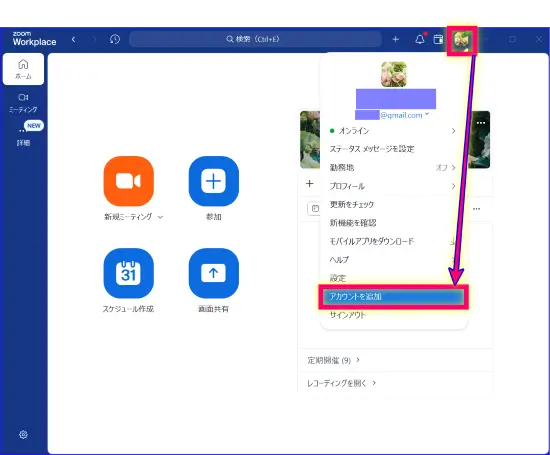This screenshot has height=455, width=550.
Task: Click three-dot menu on banner image
Action: point(481,123)
